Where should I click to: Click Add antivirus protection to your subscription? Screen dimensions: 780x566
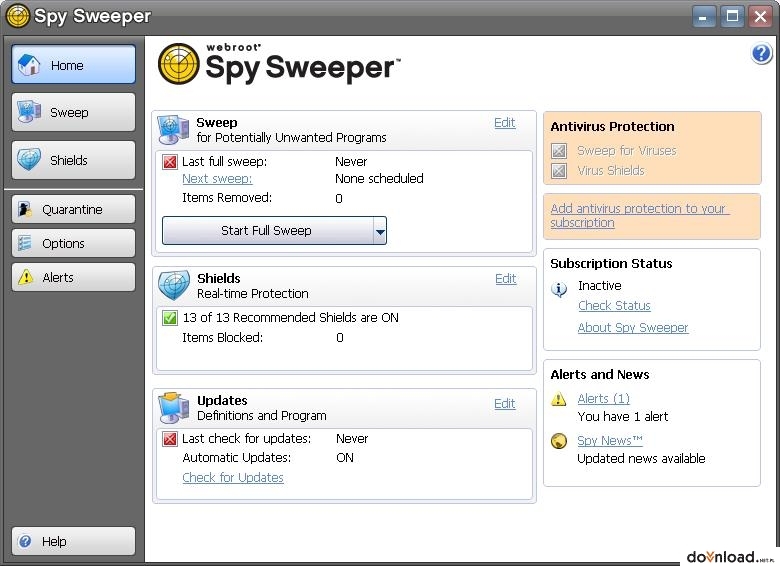click(640, 216)
